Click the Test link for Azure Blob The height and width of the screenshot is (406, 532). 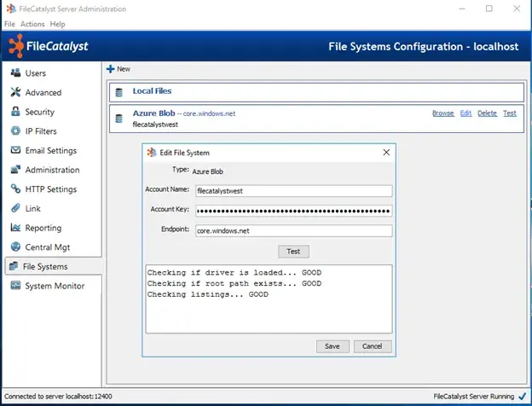tap(510, 113)
